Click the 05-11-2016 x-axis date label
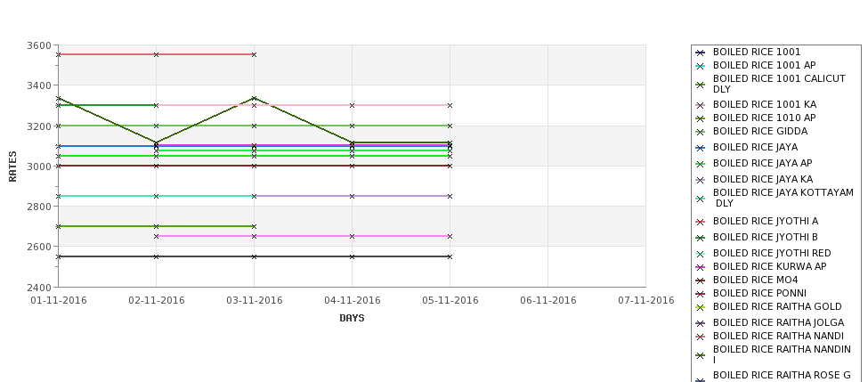Image resolution: width=868 pixels, height=382 pixels. pos(450,301)
